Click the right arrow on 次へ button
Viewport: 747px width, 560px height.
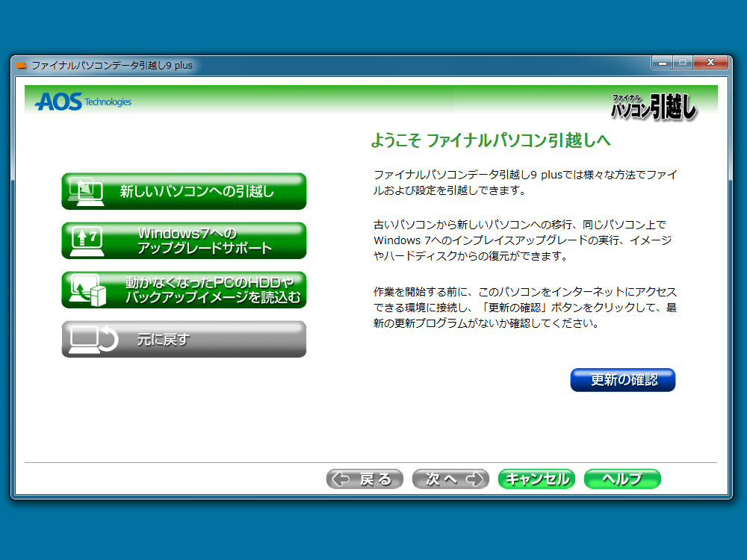(x=474, y=479)
